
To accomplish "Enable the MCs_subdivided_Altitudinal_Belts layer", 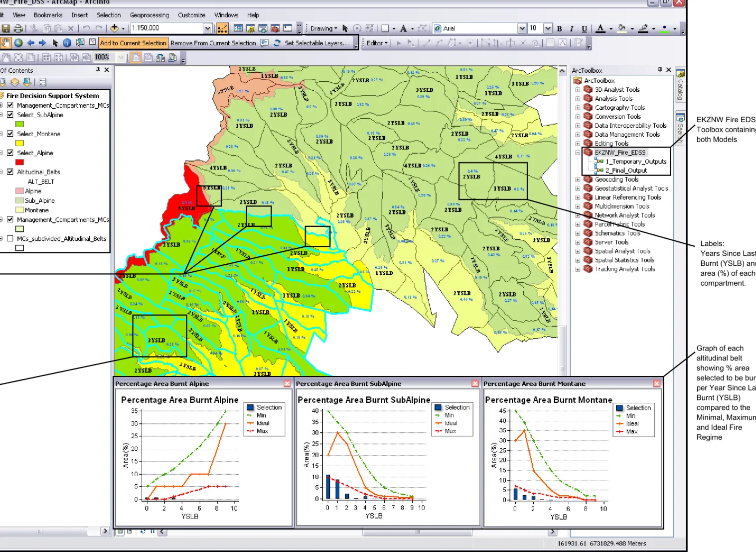I will pos(10,238).
